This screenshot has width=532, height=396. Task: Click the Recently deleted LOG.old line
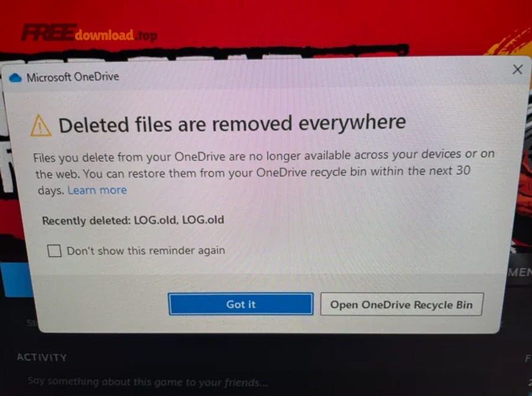pos(133,220)
